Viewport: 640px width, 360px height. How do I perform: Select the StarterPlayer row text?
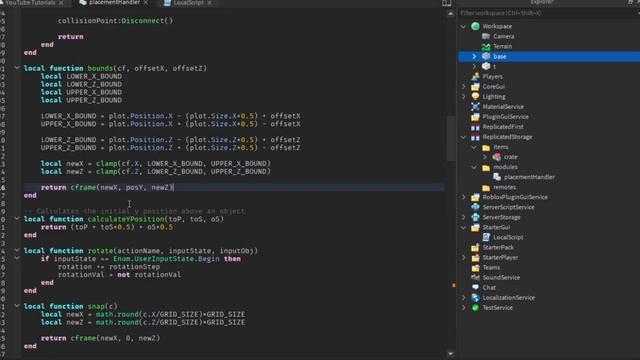coord(500,258)
